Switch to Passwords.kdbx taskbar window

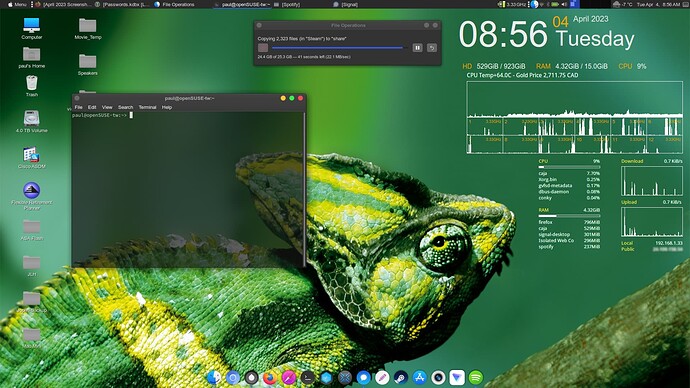122,4
